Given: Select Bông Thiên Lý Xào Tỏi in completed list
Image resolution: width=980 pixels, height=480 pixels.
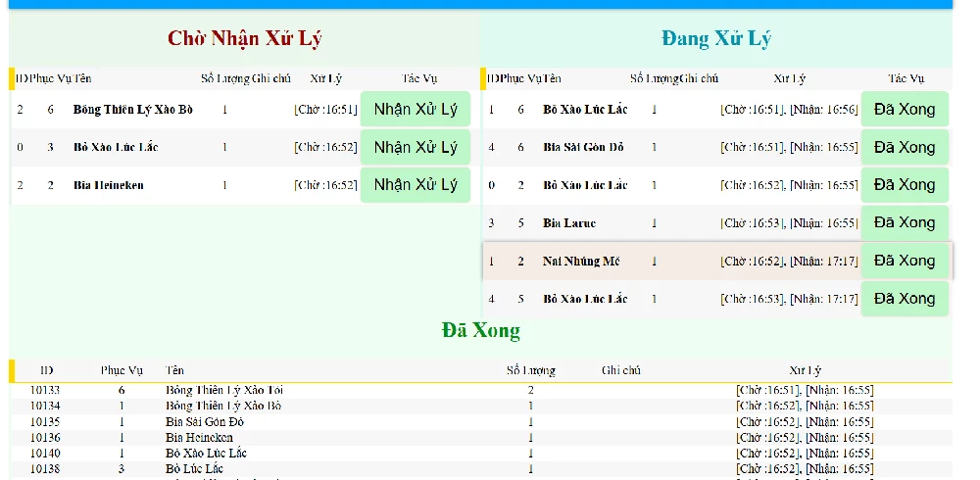Looking at the screenshot, I should point(223,390).
